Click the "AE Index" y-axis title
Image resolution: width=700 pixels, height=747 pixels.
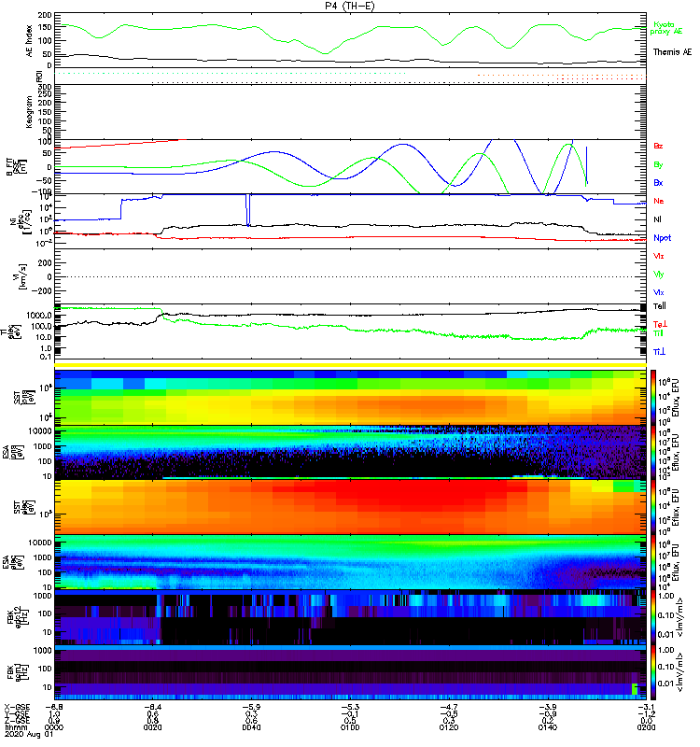point(29,41)
